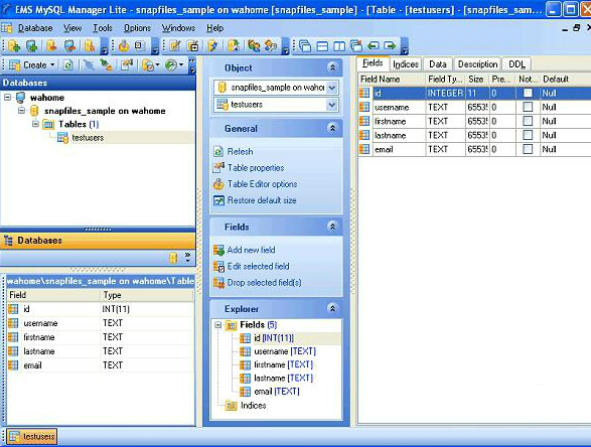591x447 pixels.
Task: Switch to the DDL tab
Action: [x=517, y=64]
